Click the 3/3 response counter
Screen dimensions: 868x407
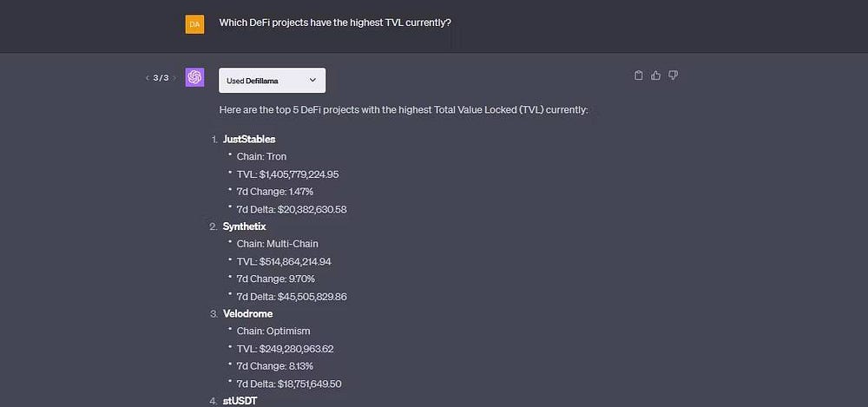[x=161, y=78]
